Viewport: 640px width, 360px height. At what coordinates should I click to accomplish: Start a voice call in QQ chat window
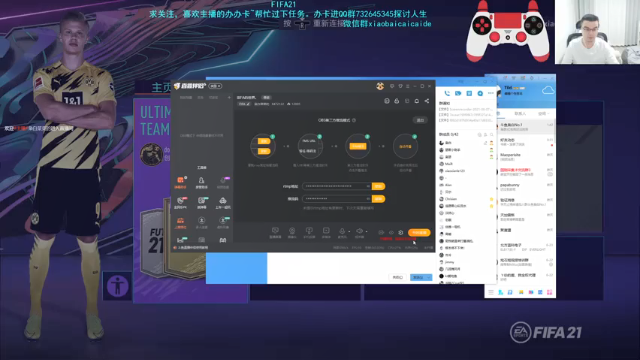tap(447, 93)
